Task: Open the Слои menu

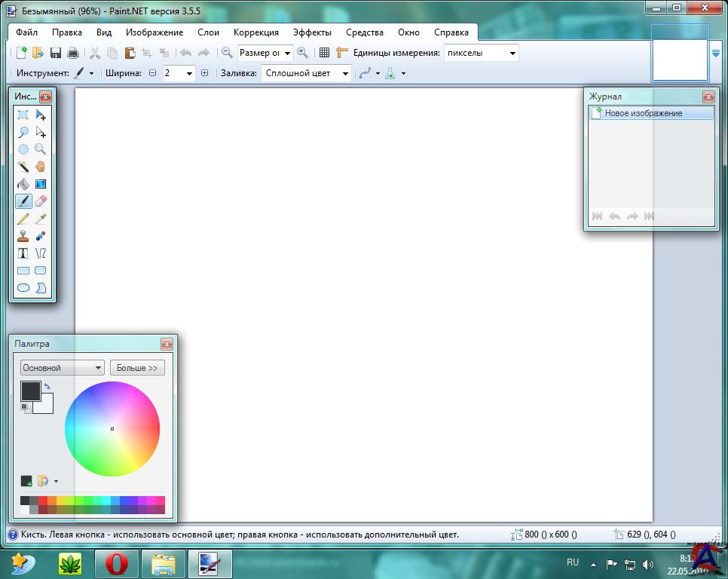Action: pos(208,32)
